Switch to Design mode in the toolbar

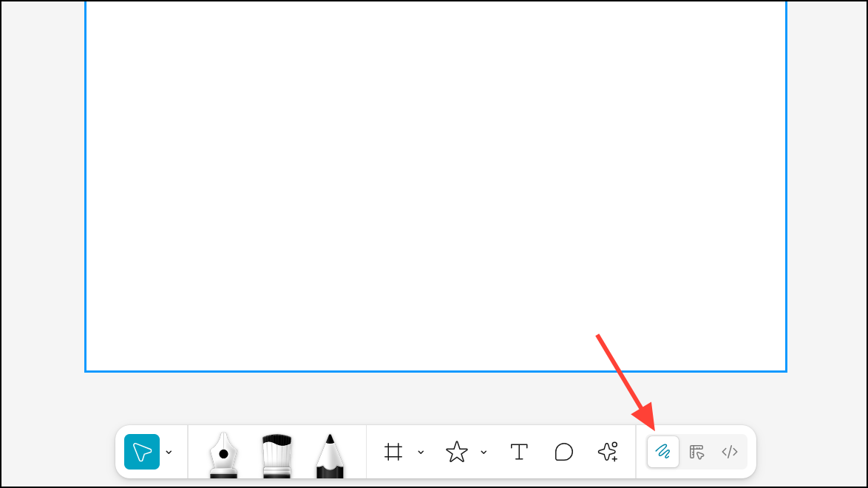coord(696,452)
